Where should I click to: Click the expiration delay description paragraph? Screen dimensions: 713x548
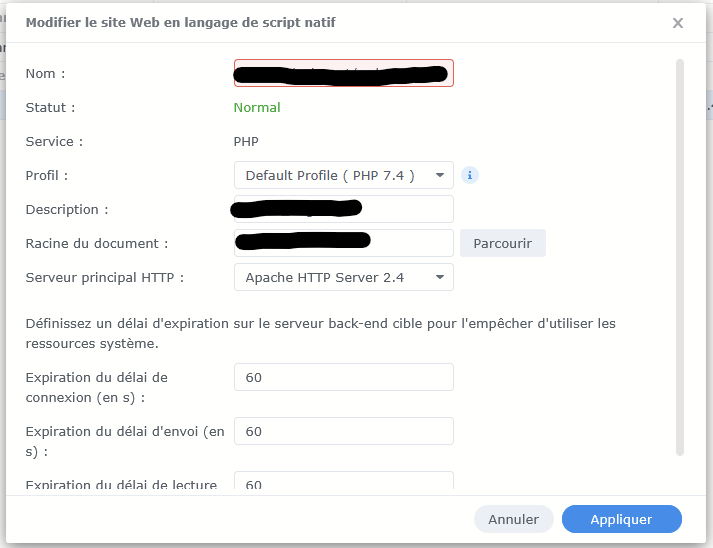point(320,333)
